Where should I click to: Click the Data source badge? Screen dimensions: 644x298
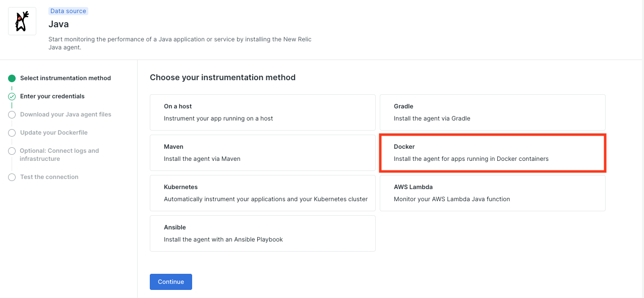pyautogui.click(x=68, y=11)
